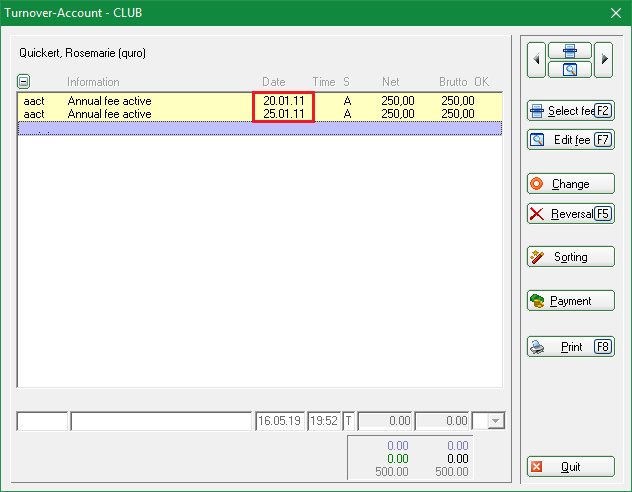Click the Change button
The image size is (632, 492).
click(571, 184)
